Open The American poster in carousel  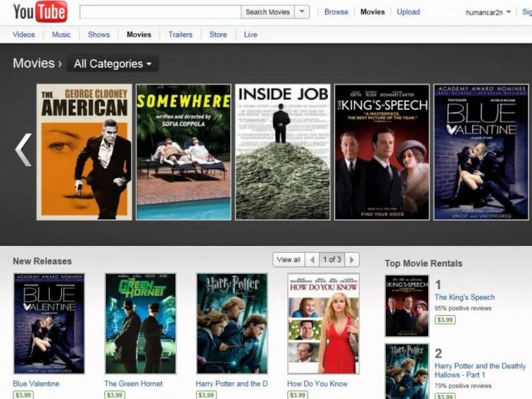84,152
